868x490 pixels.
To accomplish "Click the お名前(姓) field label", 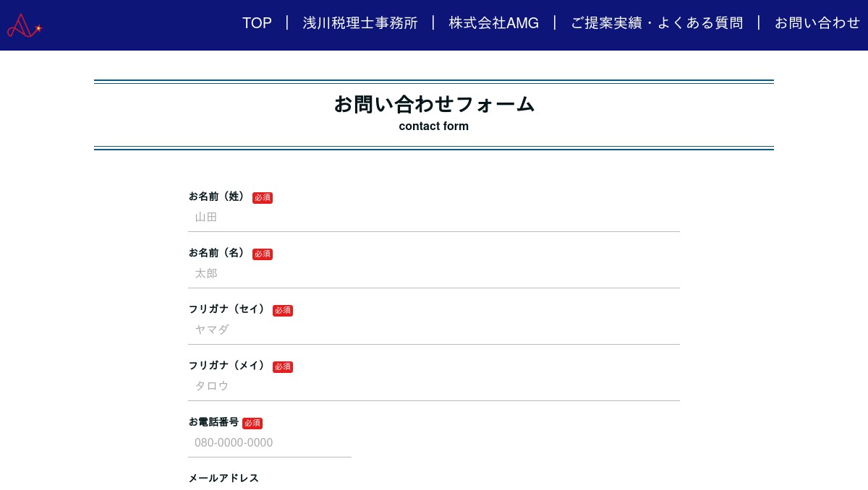I will (218, 197).
